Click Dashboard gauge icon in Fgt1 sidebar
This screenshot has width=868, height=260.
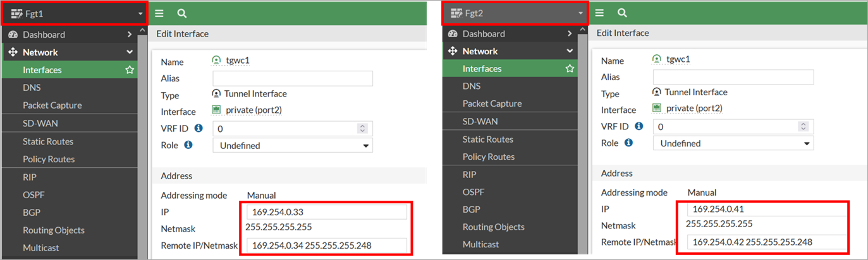13,35
